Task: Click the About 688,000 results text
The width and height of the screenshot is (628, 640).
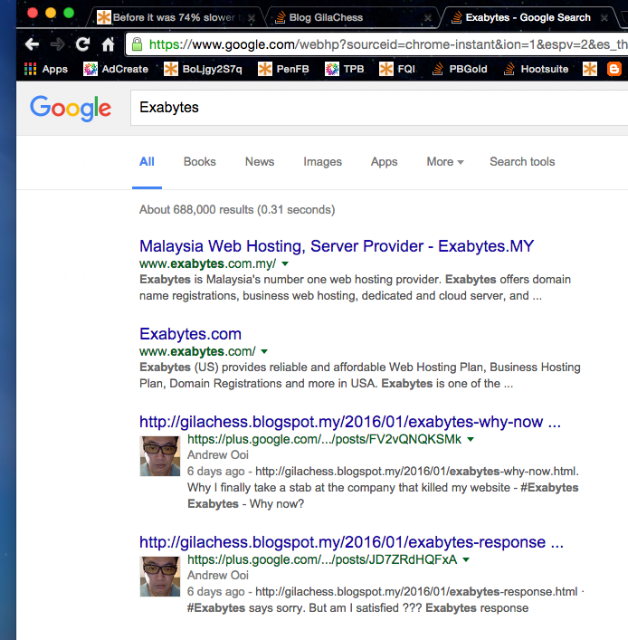Action: pos(237,209)
